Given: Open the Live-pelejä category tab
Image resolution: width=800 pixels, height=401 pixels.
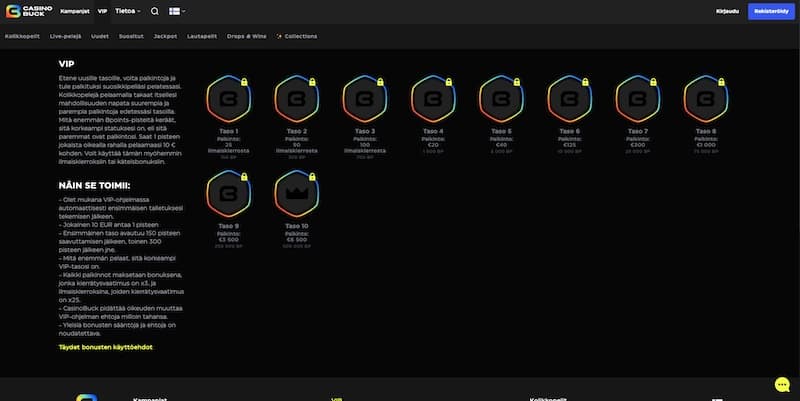Looking at the screenshot, I should point(65,36).
